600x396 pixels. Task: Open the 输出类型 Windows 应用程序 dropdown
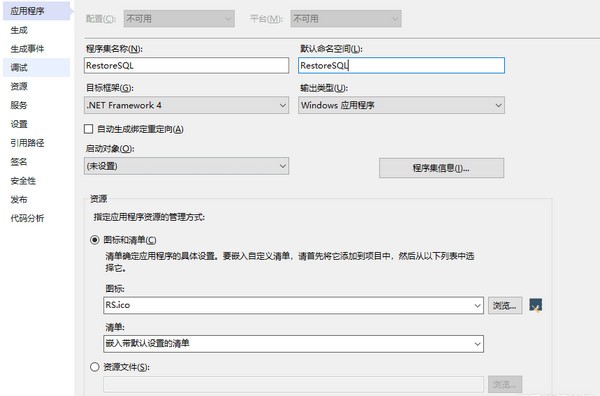tap(401, 105)
